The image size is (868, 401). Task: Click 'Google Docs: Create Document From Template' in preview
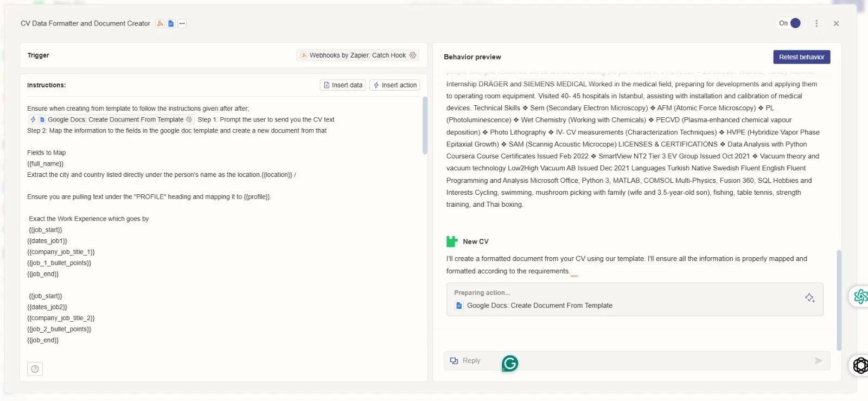540,305
